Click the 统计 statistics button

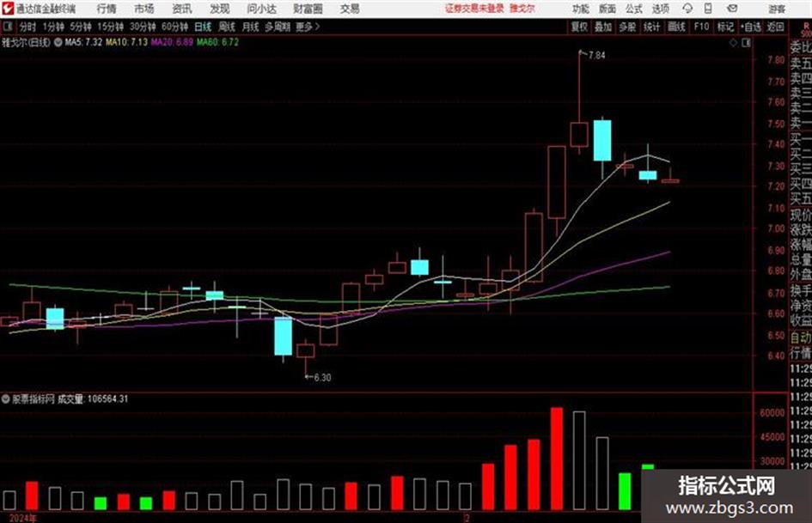pyautogui.click(x=652, y=27)
